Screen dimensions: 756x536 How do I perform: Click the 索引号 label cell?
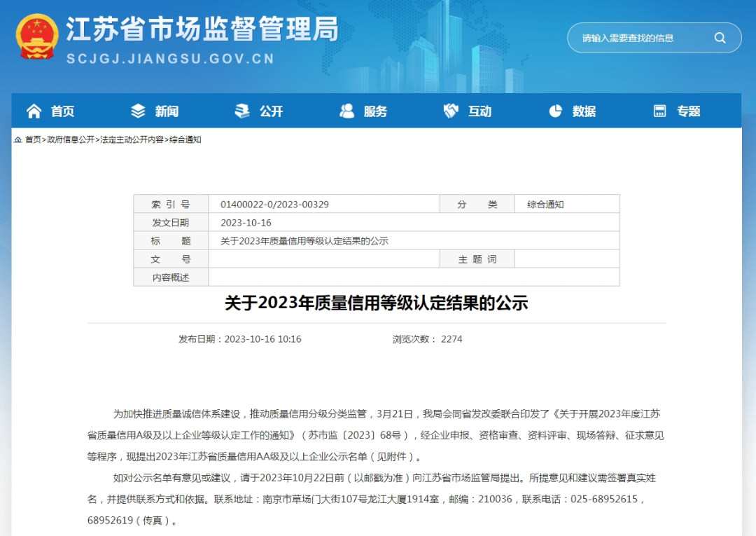pos(171,204)
